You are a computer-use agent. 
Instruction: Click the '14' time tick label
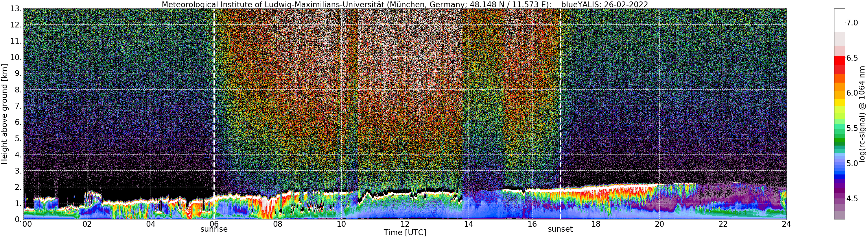pyautogui.click(x=468, y=224)
